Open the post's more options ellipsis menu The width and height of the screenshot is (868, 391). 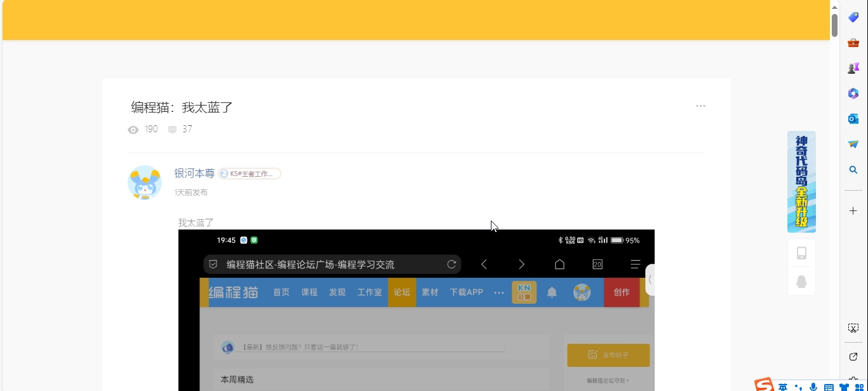click(700, 106)
